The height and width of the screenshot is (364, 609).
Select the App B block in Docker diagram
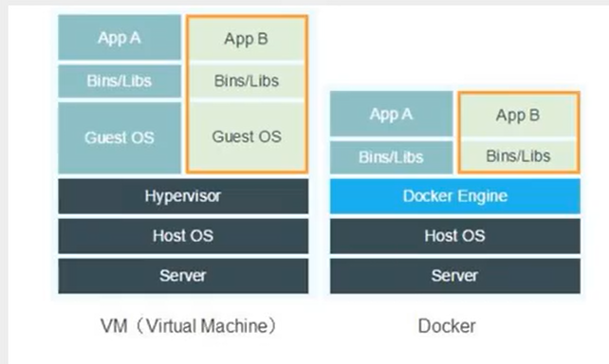519,116
